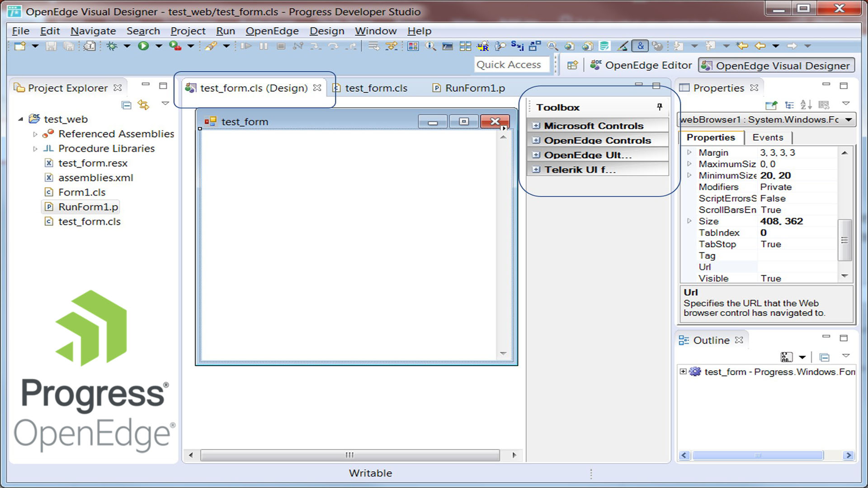The height and width of the screenshot is (488, 868).
Task: Click the New wizard toolbar icon
Action: [x=20, y=46]
